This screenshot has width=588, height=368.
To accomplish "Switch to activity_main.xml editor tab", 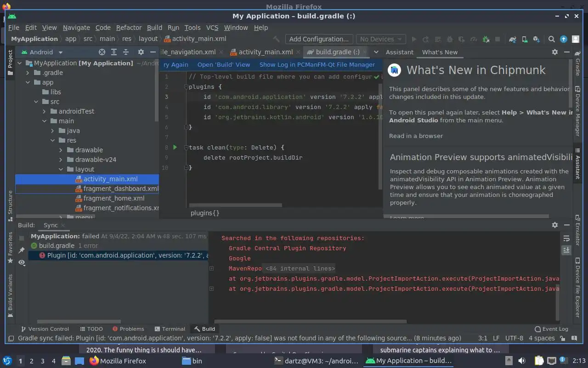I will (x=265, y=52).
